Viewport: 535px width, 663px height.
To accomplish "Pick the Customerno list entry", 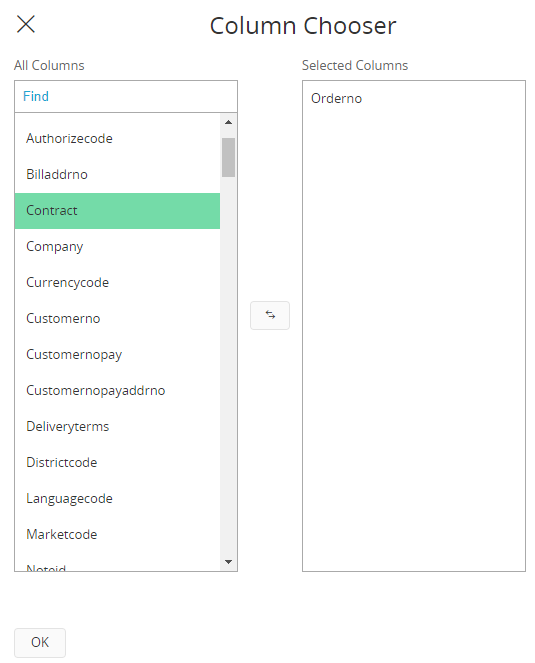I will [117, 318].
